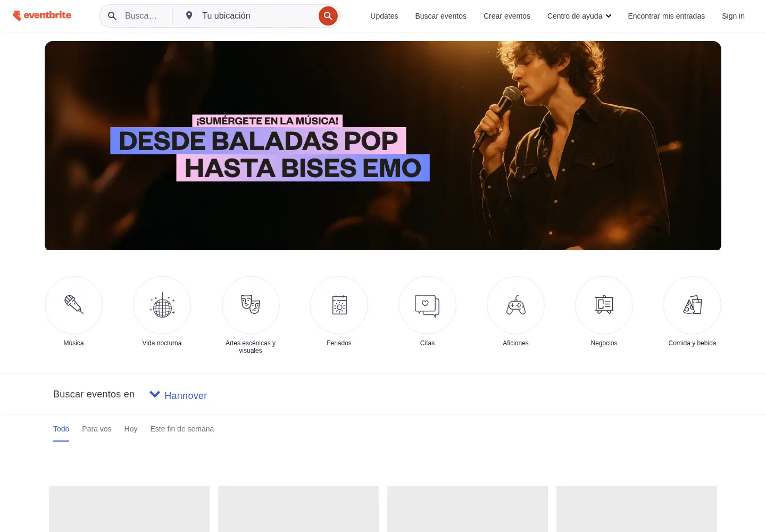Open the Hannover location dropdown chevron
This screenshot has width=766, height=532.
point(155,394)
